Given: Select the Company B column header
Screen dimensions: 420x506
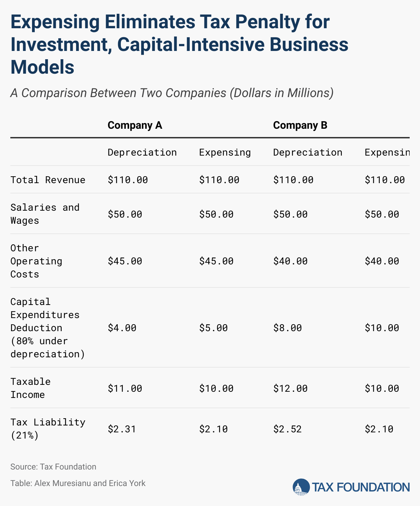Looking at the screenshot, I should (x=300, y=125).
